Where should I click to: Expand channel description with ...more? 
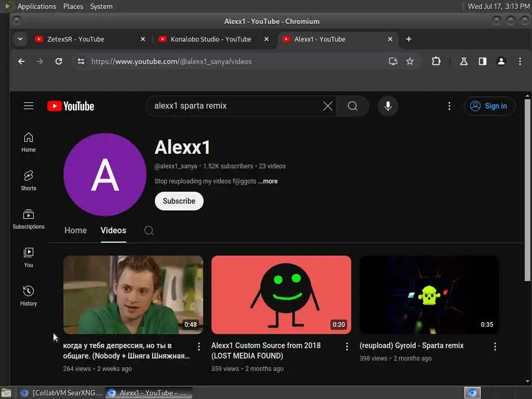point(268,181)
